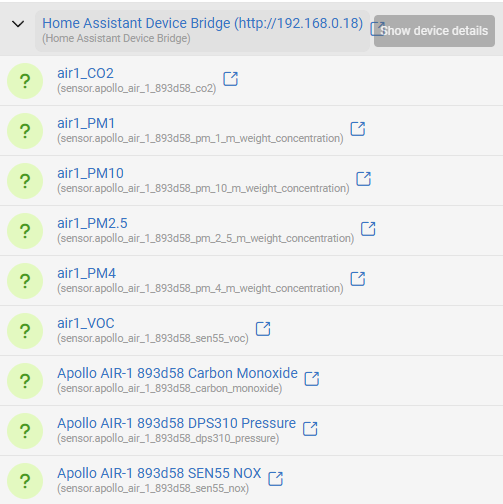
Task: Open external link icon for air1_CO2
Action: pyautogui.click(x=230, y=79)
